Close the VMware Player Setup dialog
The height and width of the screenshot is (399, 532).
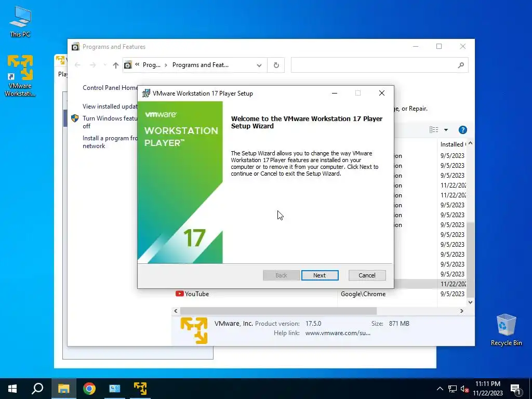382,93
